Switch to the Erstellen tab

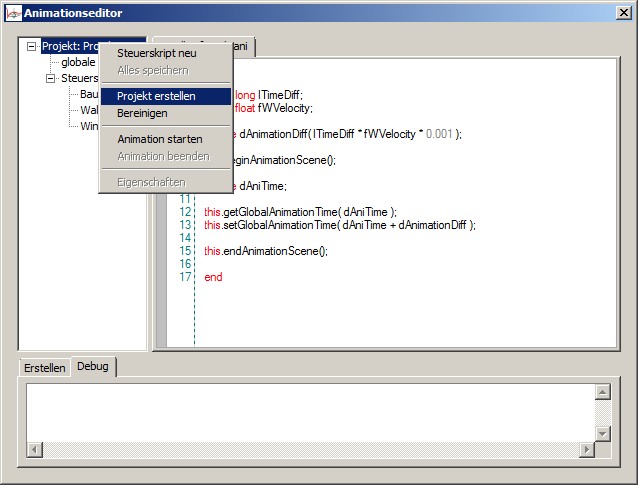click(45, 368)
